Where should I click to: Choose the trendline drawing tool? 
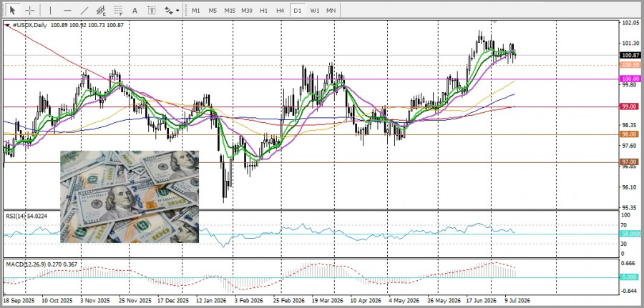click(x=84, y=10)
